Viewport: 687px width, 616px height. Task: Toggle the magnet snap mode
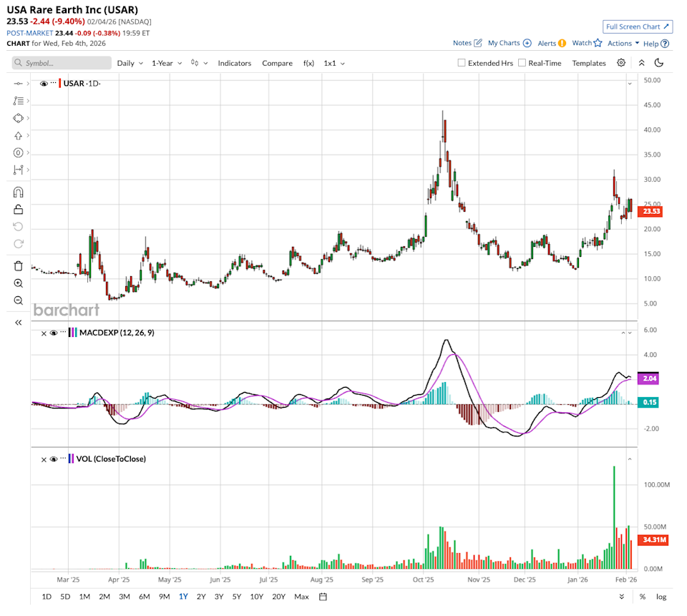tap(18, 192)
